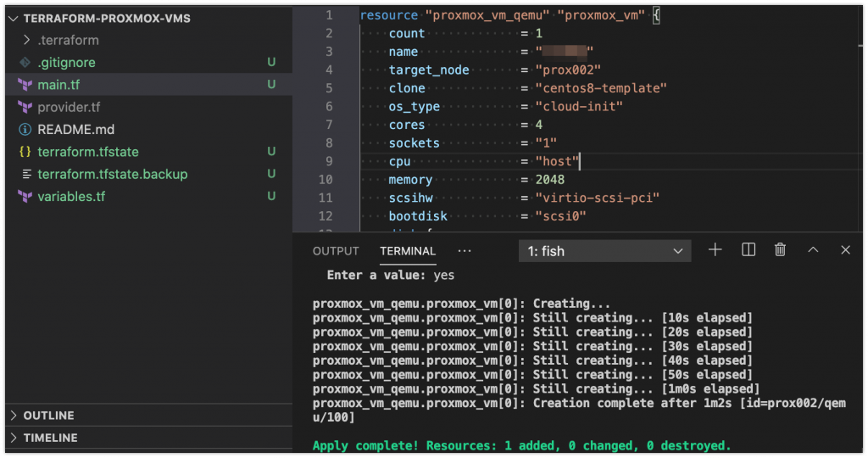Screen dimensions: 868x458
Task: Click the memory value 2048
Action: (x=549, y=180)
